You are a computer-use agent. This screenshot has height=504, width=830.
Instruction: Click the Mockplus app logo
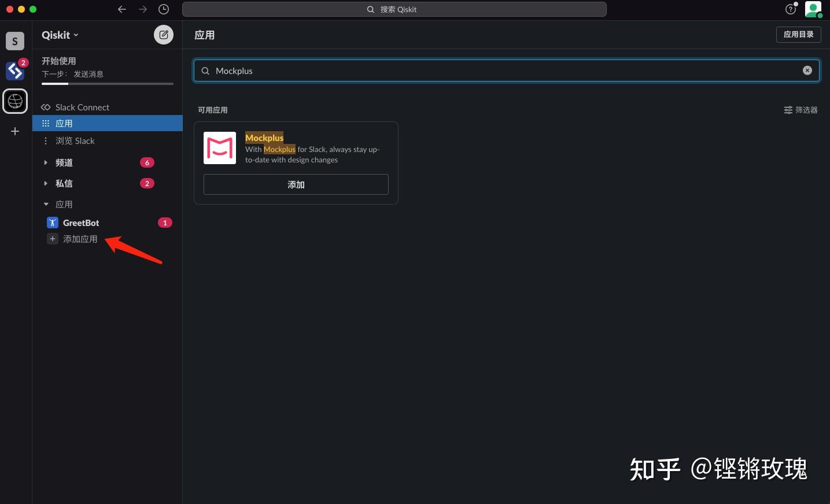click(x=220, y=148)
